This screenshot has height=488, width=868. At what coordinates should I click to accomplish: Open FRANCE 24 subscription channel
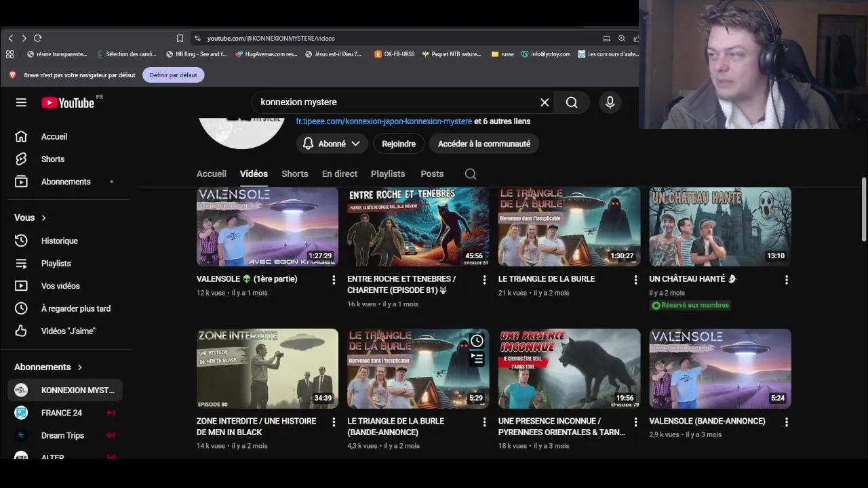(66, 413)
